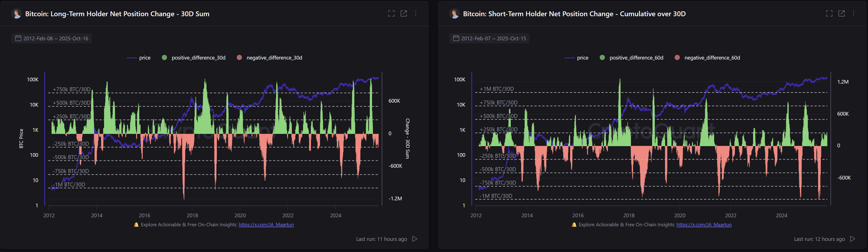Run Long-Term Holder query with play icon
Viewport: 868px width, 252px height.
tap(415, 239)
